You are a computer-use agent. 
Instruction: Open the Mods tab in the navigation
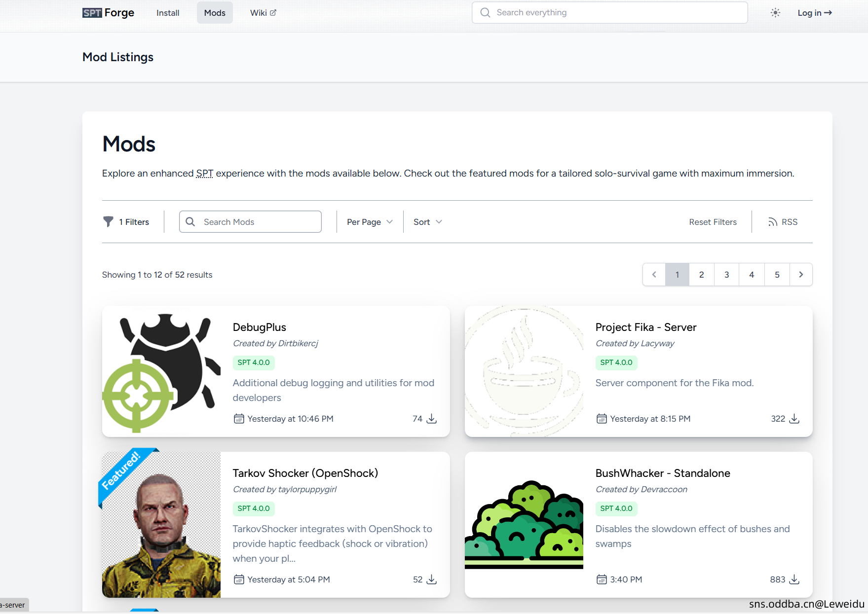pos(215,13)
